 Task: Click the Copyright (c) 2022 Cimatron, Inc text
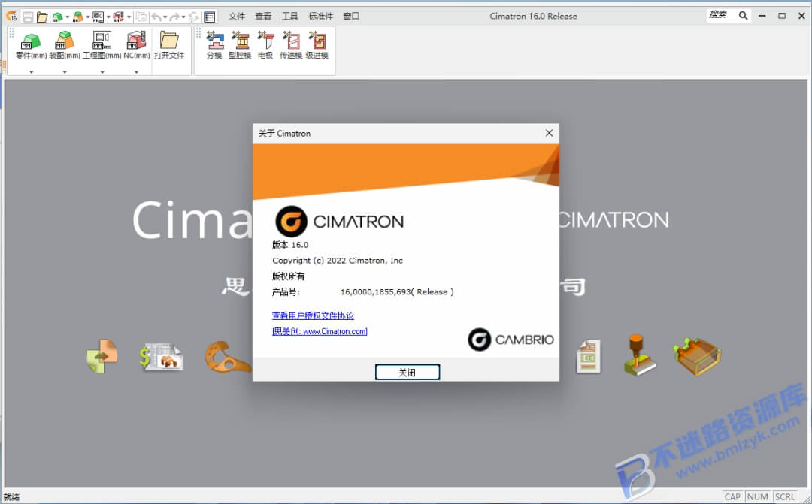pos(338,261)
